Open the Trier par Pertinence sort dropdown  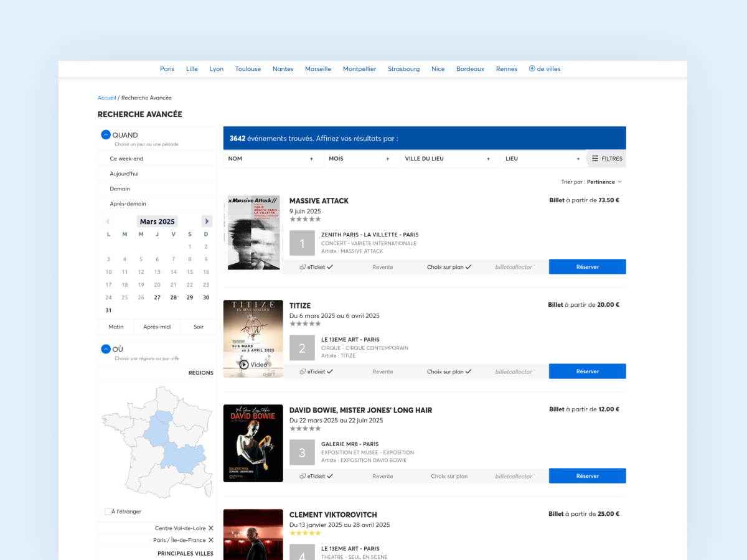[591, 182]
